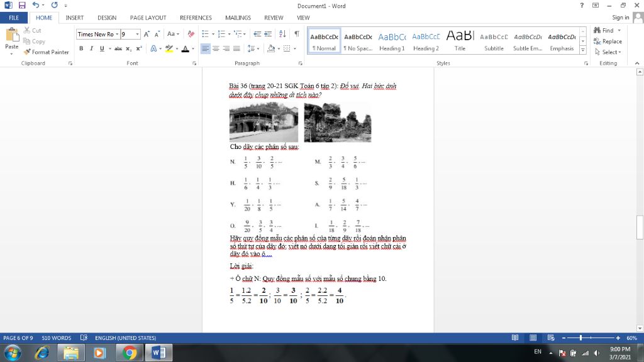Copy the selection to clipboard
Image resolution: width=644 pixels, height=362 pixels.
(x=34, y=41)
